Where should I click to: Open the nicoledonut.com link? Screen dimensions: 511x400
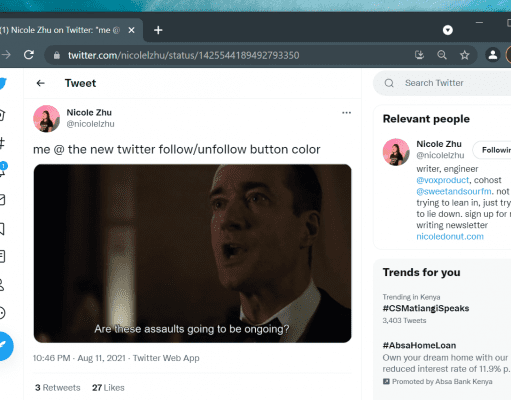[450, 236]
